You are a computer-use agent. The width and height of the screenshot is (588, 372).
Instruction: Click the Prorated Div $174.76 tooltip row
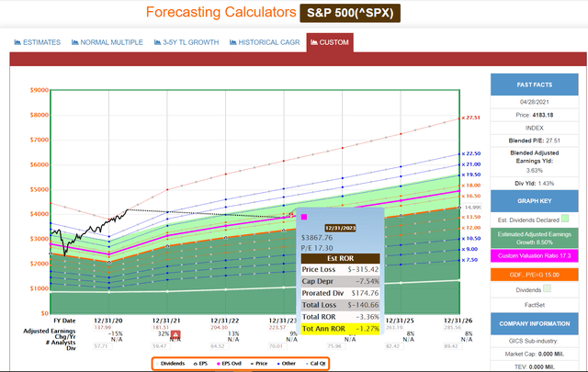341,293
